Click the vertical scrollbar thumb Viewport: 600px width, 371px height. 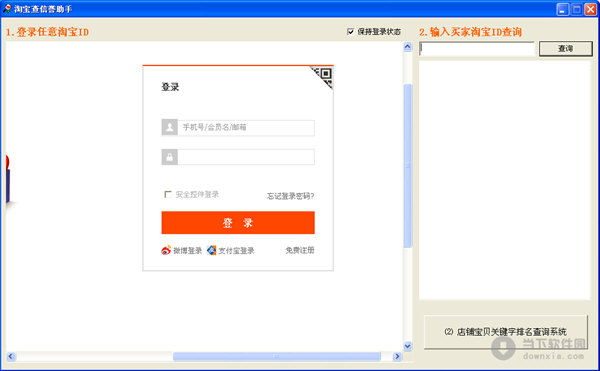408,166
